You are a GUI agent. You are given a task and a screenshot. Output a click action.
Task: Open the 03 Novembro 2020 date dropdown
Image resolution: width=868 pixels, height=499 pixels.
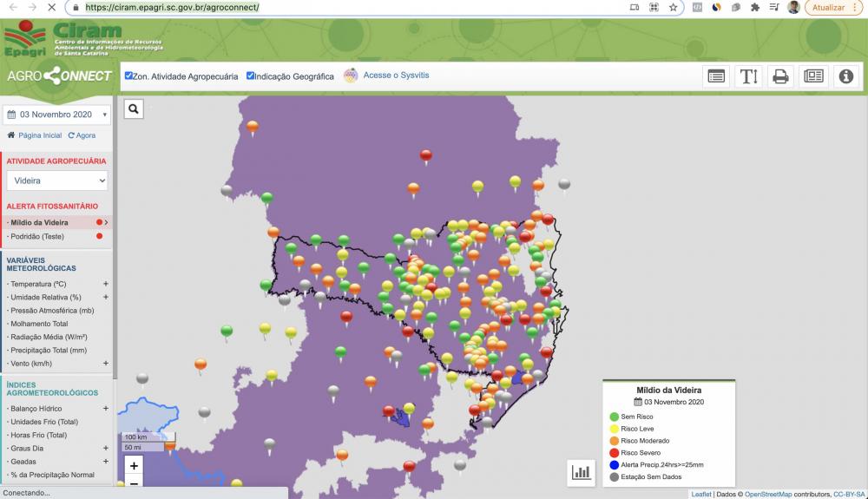pyautogui.click(x=57, y=115)
